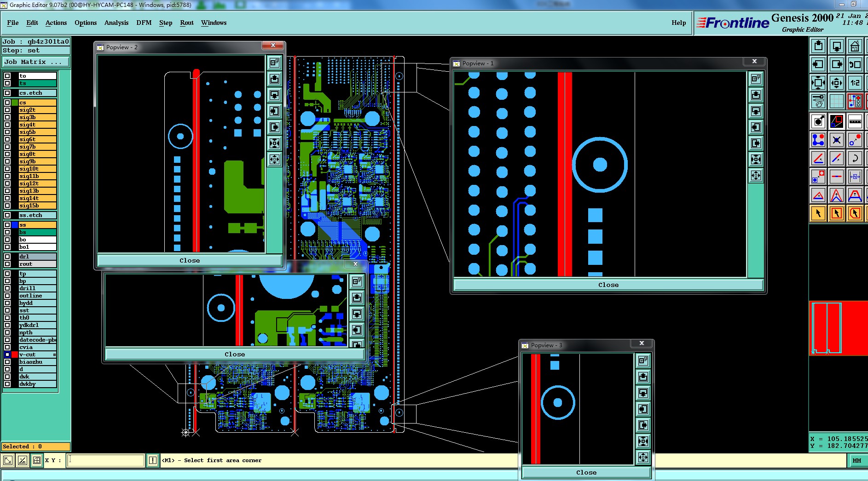868x481 pixels.
Task: Open the Rout menu
Action: coord(187,23)
